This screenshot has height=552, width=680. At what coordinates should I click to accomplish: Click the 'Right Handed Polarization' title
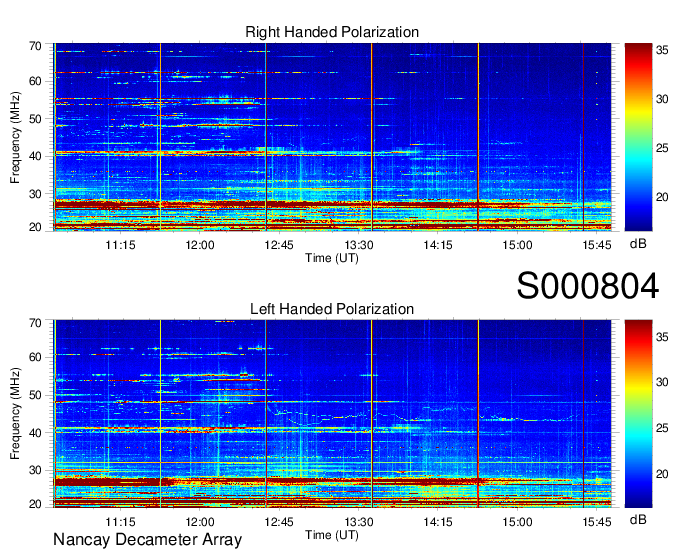332,32
